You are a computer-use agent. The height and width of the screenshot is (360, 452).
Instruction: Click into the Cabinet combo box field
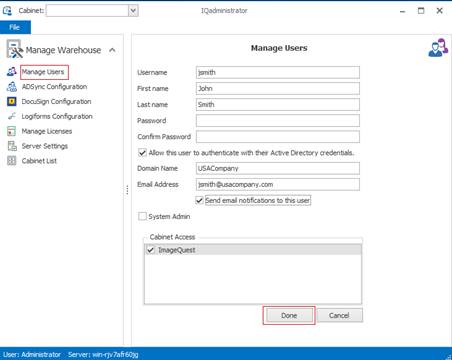pyautogui.click(x=87, y=11)
